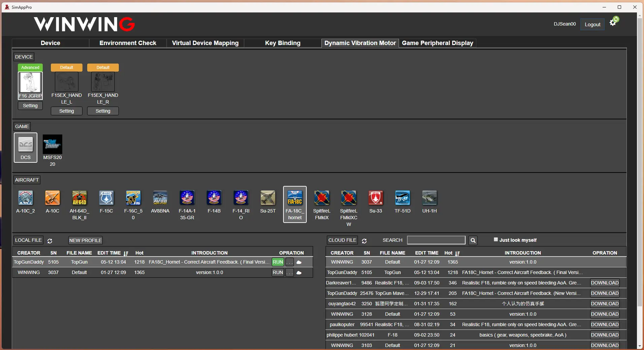Image resolution: width=644 pixels, height=350 pixels.
Task: Select the A-10C_2 aircraft icon
Action: [26, 198]
